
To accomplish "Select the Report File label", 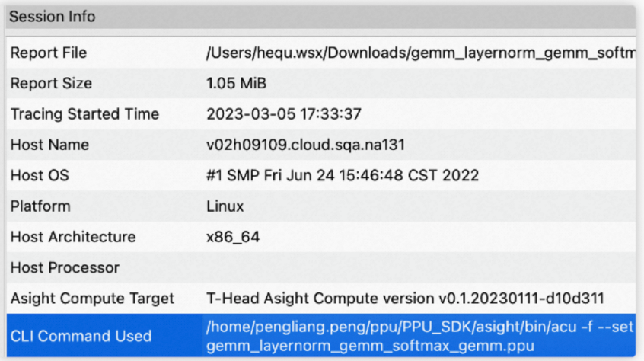I will pos(49,53).
